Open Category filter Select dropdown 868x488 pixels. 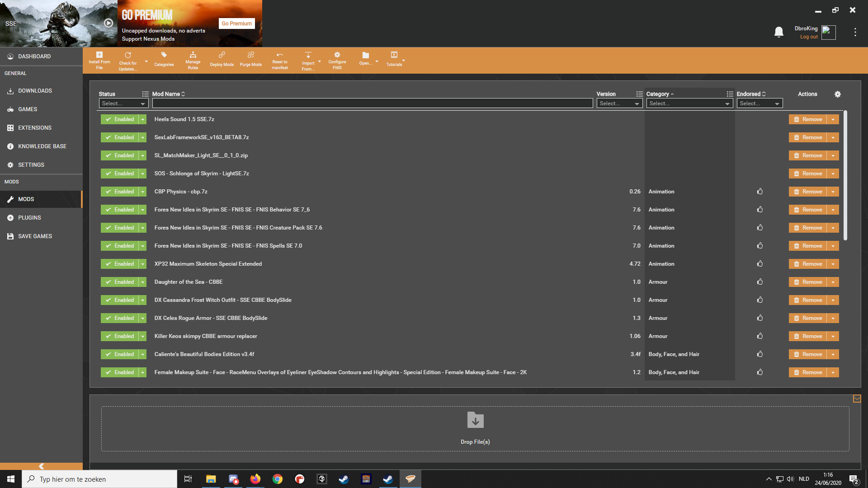(x=689, y=103)
